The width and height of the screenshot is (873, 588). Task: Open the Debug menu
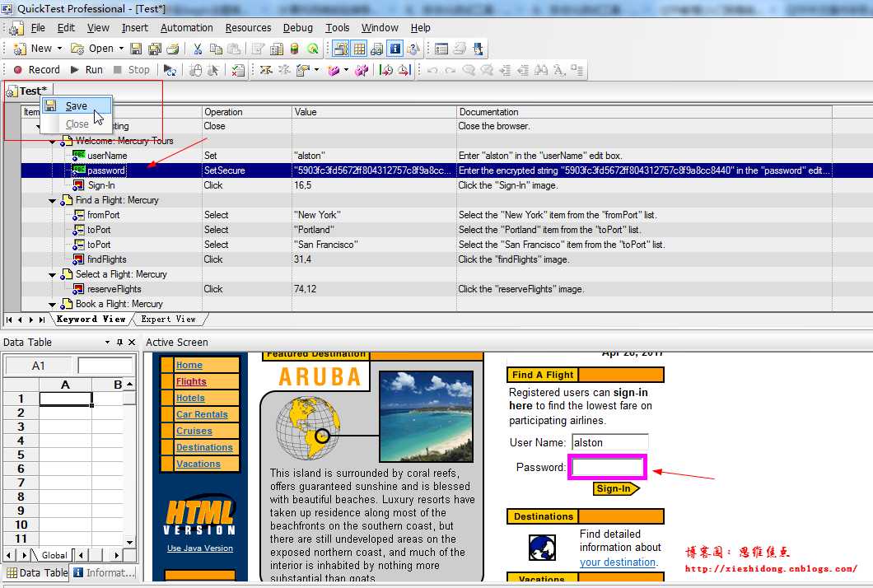[298, 27]
